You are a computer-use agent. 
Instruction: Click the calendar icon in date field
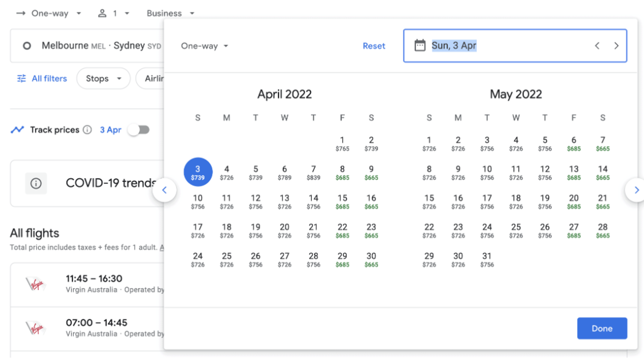420,46
